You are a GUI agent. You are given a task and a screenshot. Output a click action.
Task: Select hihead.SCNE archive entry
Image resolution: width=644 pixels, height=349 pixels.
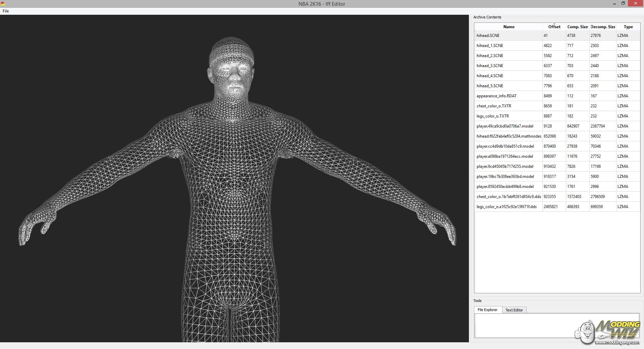point(488,36)
